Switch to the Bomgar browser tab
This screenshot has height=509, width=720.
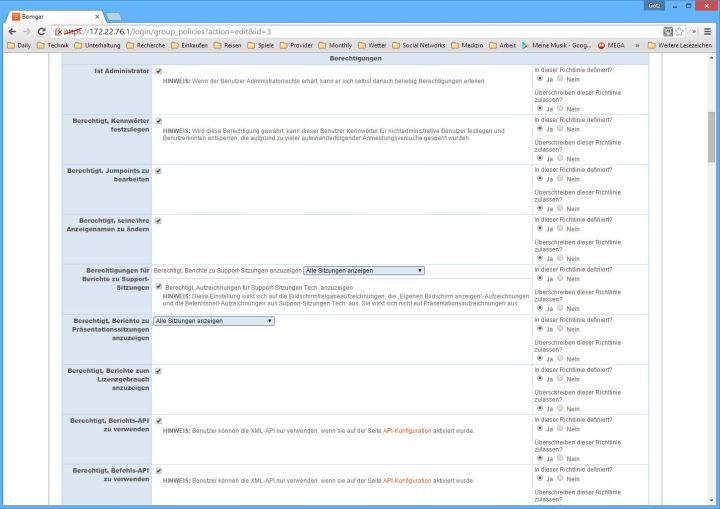click(50, 15)
